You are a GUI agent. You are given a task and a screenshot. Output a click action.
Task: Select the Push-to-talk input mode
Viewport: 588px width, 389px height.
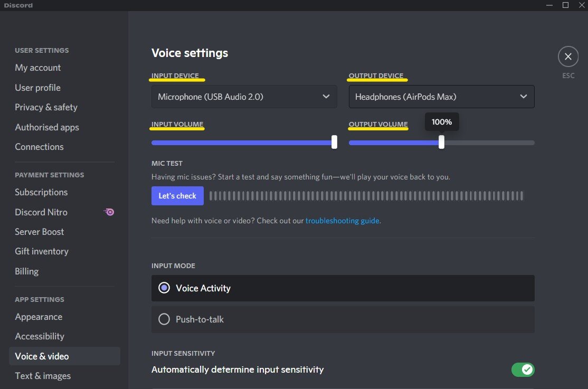pos(164,319)
